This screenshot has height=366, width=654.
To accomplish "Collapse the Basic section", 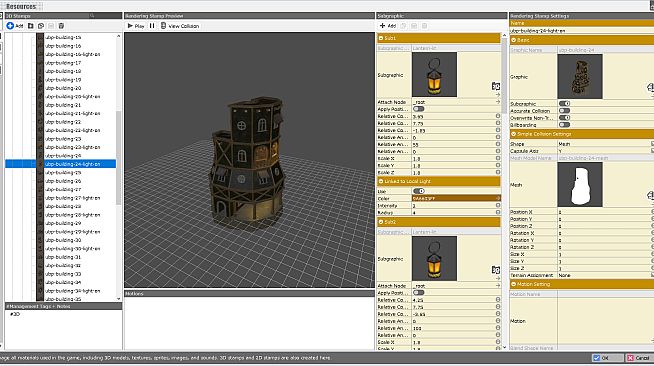I will coord(513,40).
